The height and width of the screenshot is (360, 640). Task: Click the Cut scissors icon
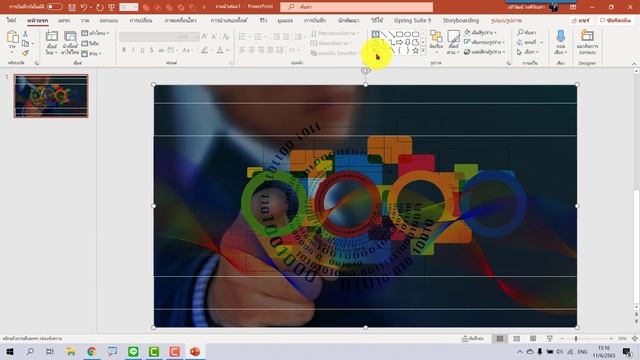(x=25, y=34)
